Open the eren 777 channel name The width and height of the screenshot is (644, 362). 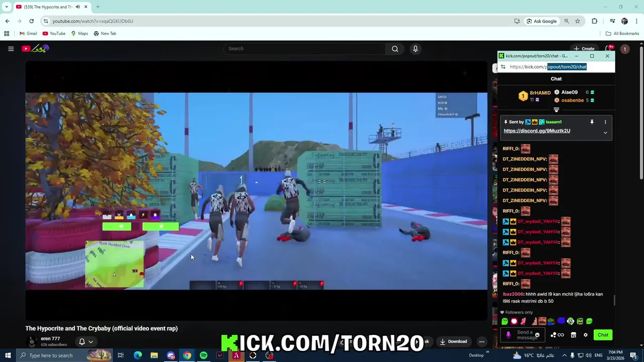click(50, 339)
